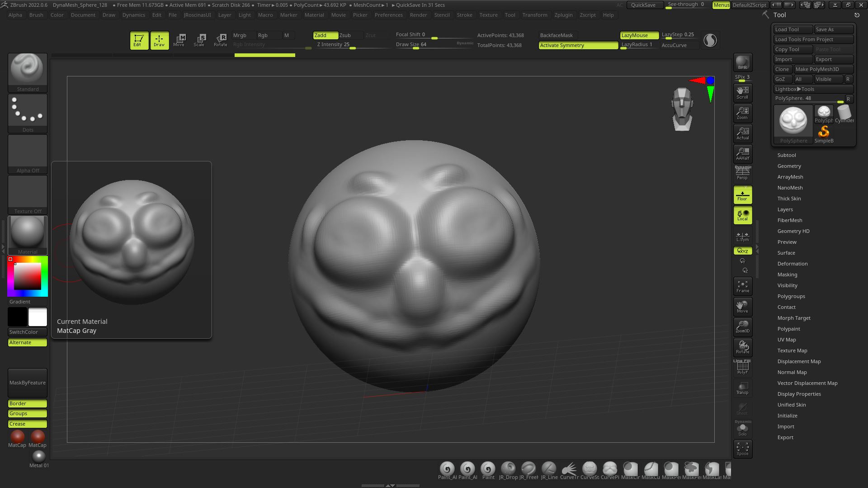Select the SimpleB tool icon

point(824,134)
